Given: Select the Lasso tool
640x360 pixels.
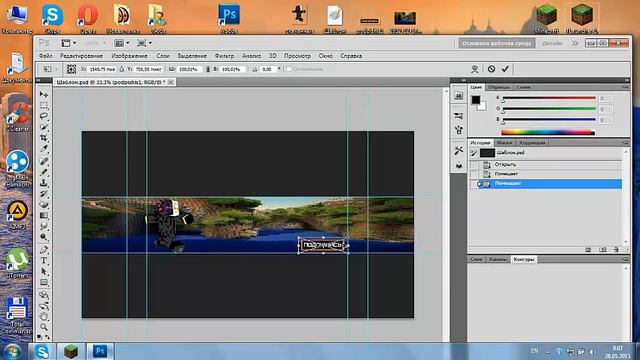Looking at the screenshot, I should pyautogui.click(x=44, y=116).
